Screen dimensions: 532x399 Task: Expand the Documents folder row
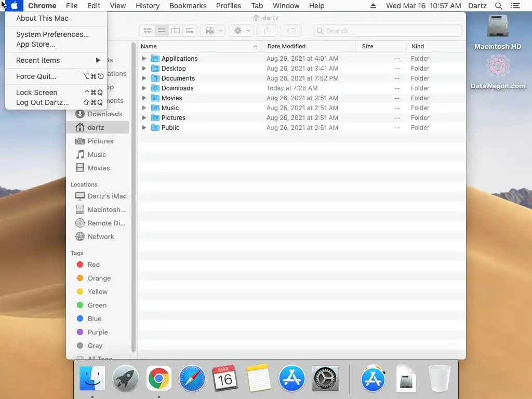144,78
